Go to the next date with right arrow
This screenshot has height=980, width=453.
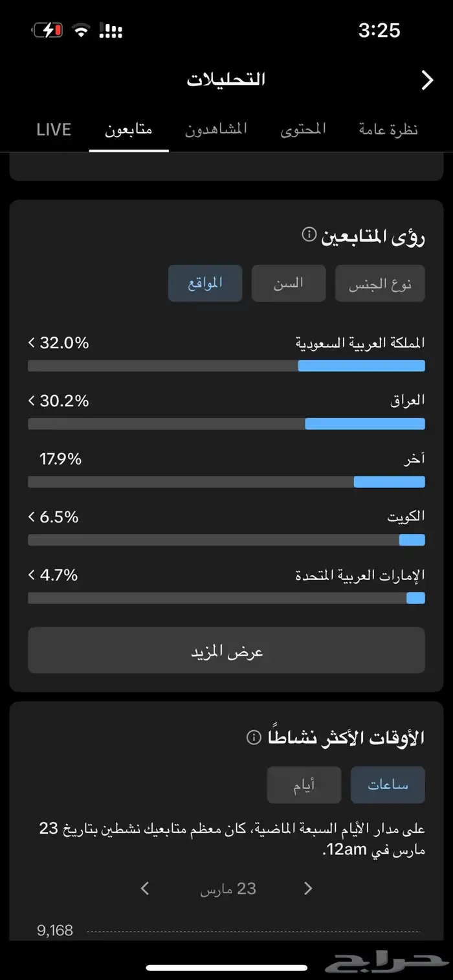click(308, 888)
